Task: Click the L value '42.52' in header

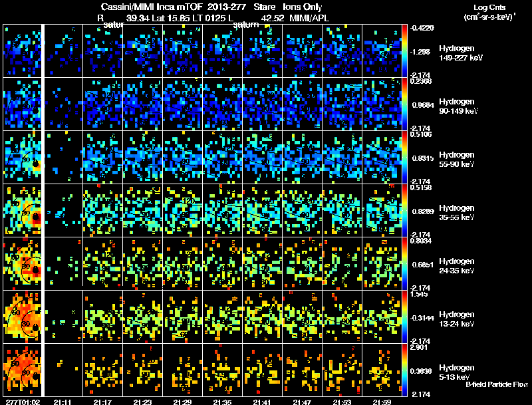Action: (273, 18)
